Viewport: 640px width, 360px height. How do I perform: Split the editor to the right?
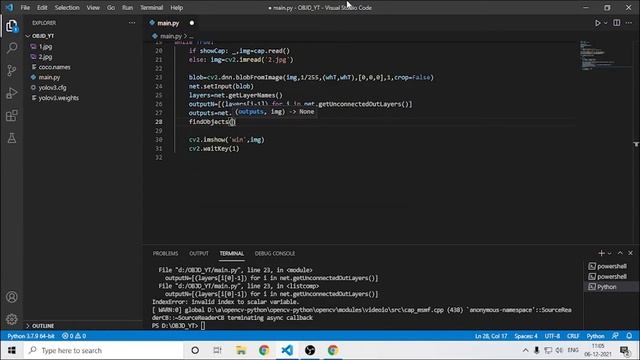pos(617,23)
